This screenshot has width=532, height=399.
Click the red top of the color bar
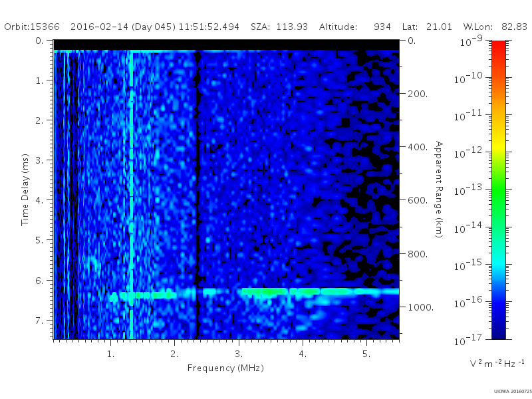[x=498, y=46]
